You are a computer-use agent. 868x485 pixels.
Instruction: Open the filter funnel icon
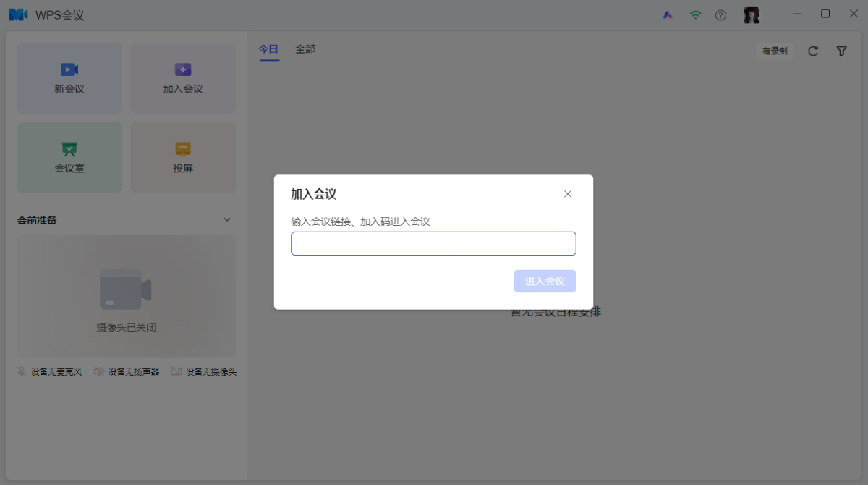841,51
